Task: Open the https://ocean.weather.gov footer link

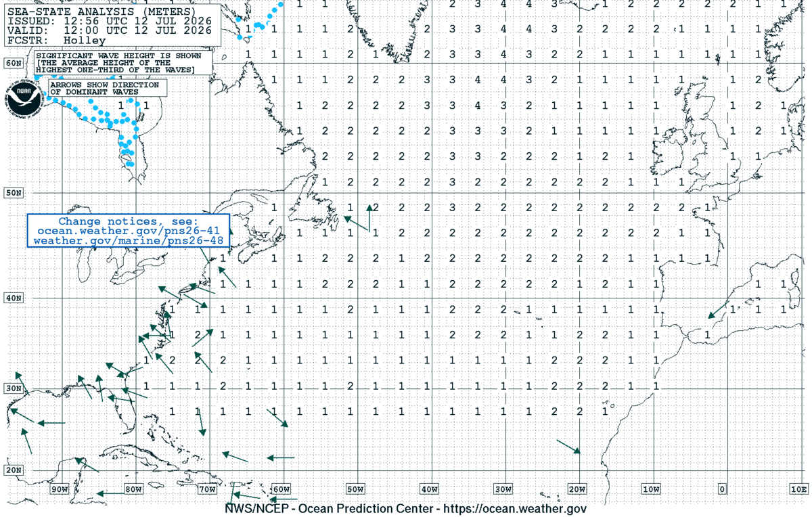Action: [x=516, y=509]
